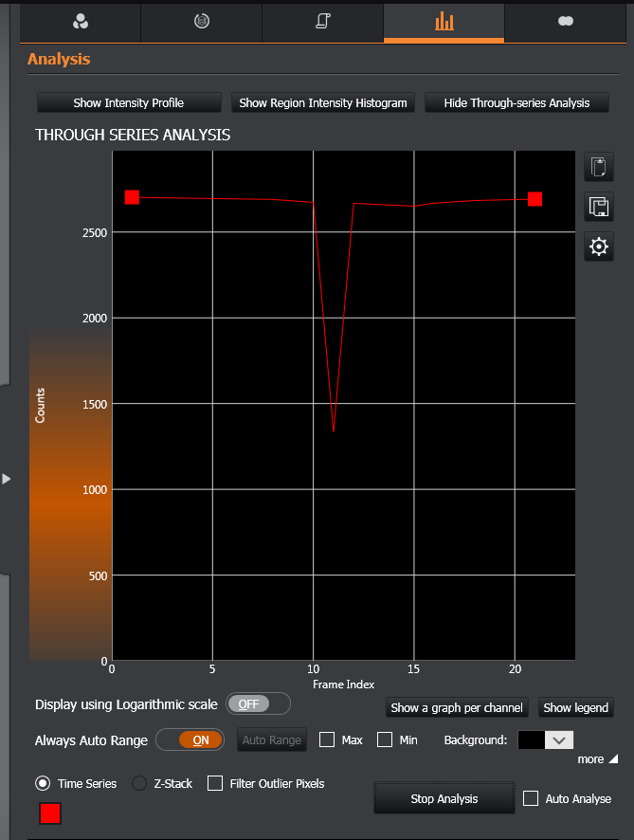Open the three-circles channels tab

pos(80,21)
